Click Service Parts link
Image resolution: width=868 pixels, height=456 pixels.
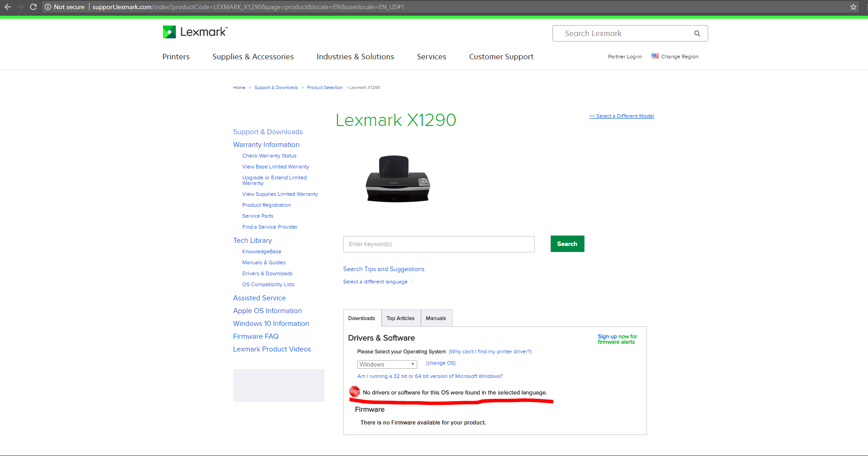[x=258, y=216]
